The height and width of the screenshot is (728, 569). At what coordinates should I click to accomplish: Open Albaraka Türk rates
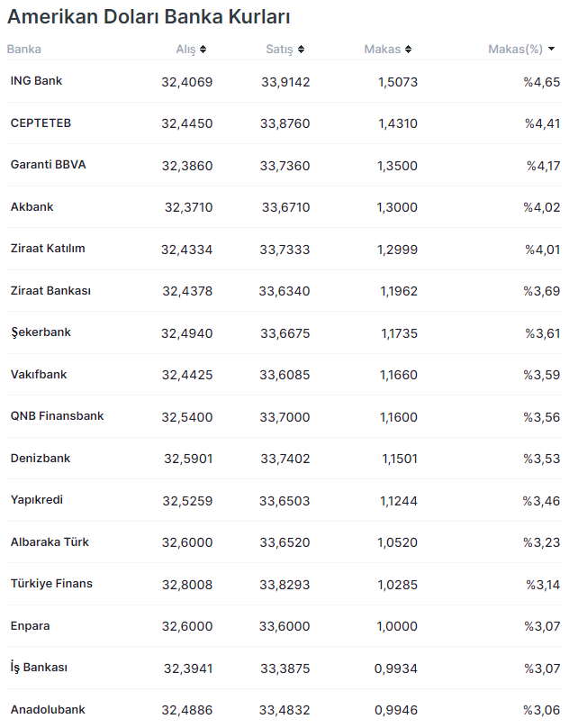point(50,542)
